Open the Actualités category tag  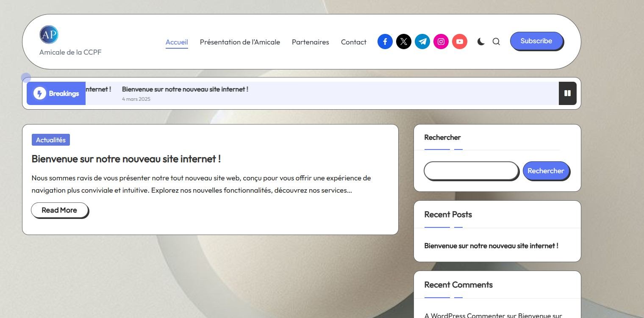tap(51, 140)
